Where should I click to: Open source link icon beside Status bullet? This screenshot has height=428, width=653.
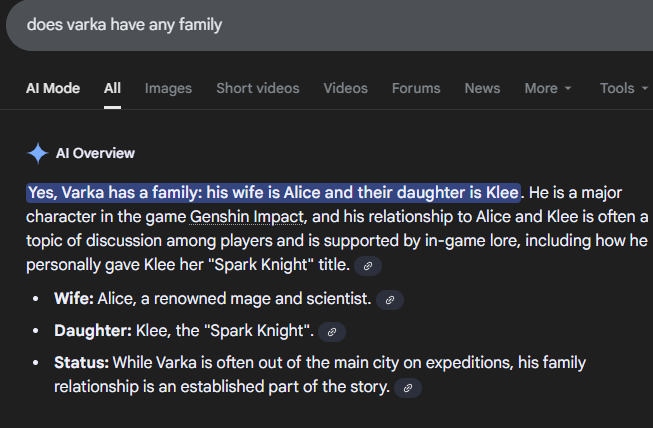click(x=408, y=387)
